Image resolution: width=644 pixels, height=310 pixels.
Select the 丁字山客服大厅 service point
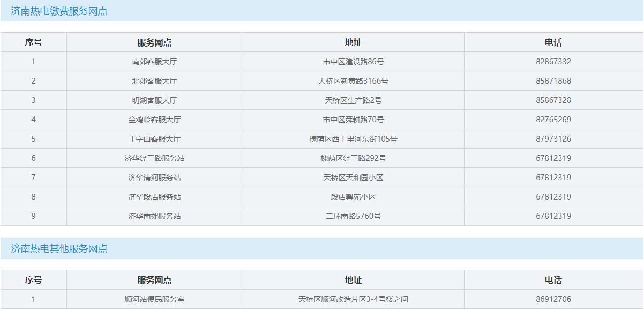(154, 139)
